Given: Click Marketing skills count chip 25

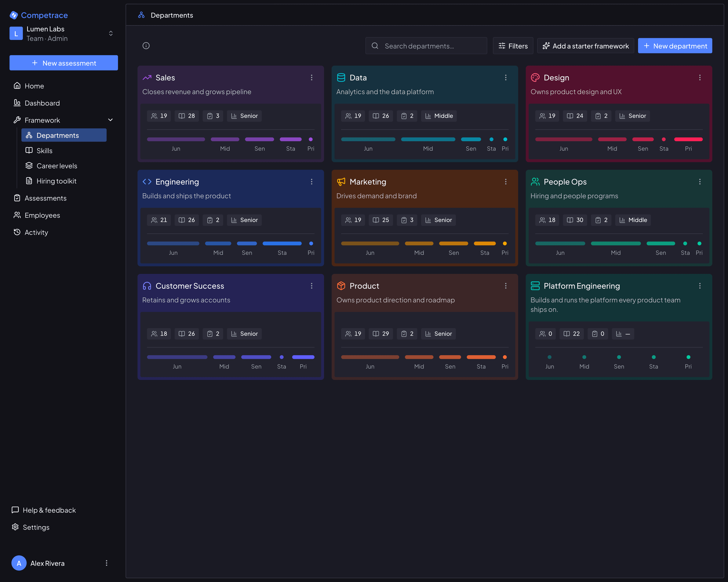Looking at the screenshot, I should 380,220.
